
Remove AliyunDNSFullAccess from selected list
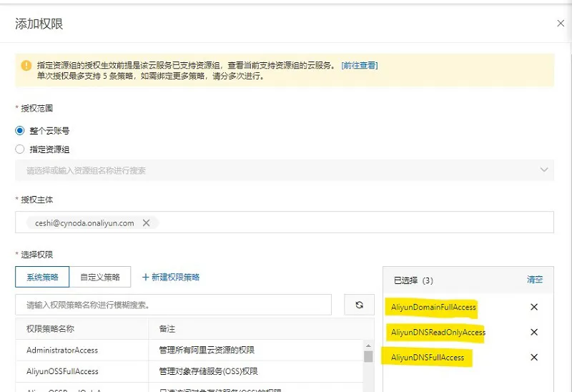click(534, 358)
